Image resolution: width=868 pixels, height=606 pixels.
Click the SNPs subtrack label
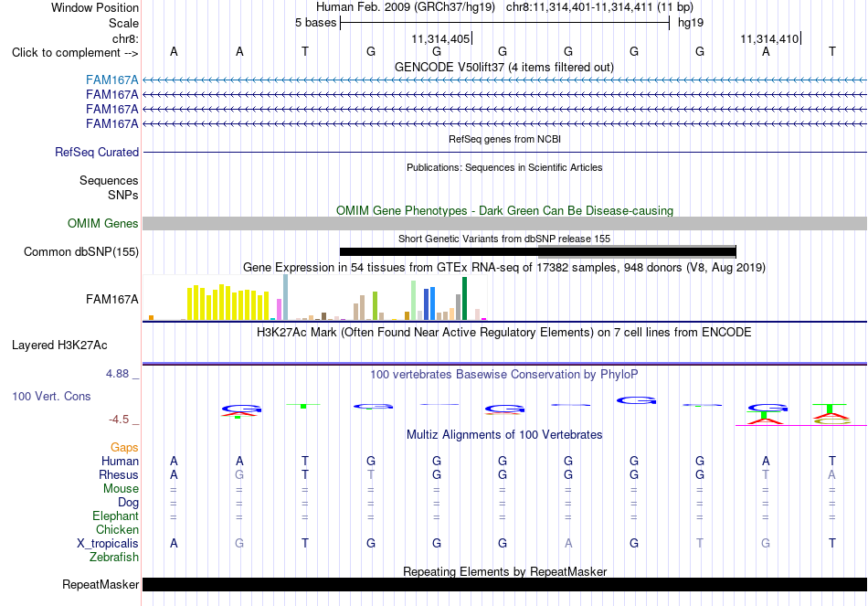pyautogui.click(x=123, y=195)
